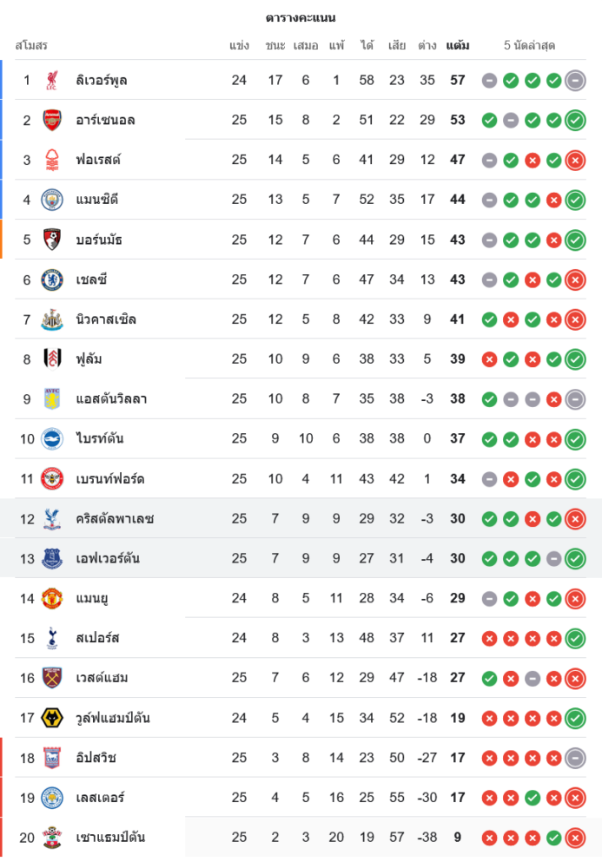This screenshot has height=868, width=602.
Task: Click the ringed latest-result icon in Southampton's row
Action: pyautogui.click(x=575, y=838)
